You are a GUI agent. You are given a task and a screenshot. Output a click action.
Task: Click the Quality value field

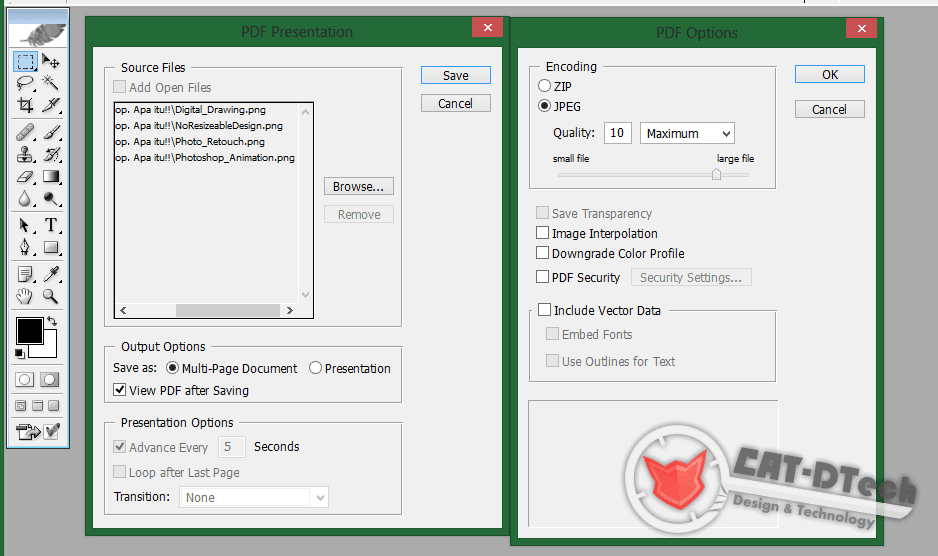coord(617,133)
